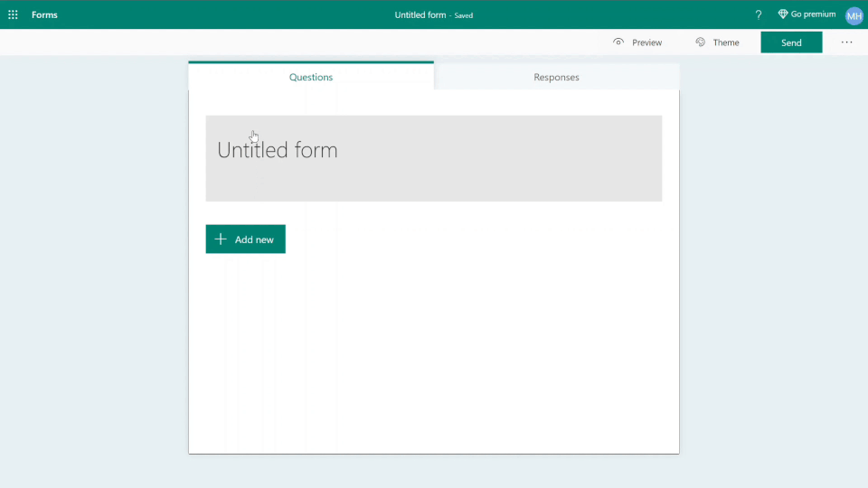This screenshot has width=868, height=488.
Task: Expand the more options ellipsis menu
Action: point(846,42)
